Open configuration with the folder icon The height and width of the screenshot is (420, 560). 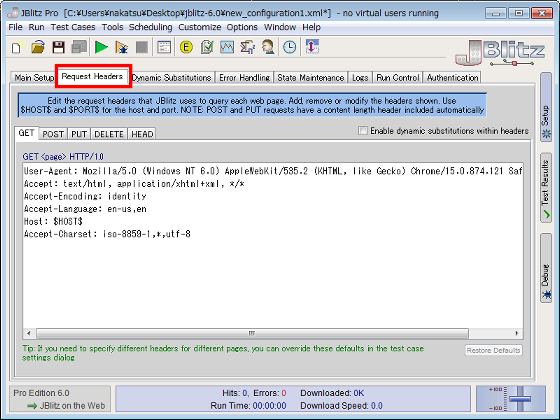pos(38,47)
